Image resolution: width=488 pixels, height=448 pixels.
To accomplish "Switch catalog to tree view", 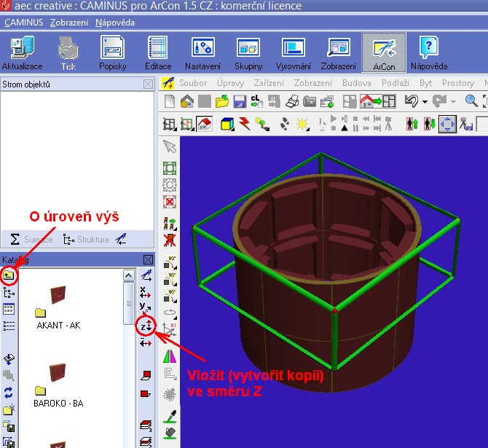I will [x=9, y=293].
